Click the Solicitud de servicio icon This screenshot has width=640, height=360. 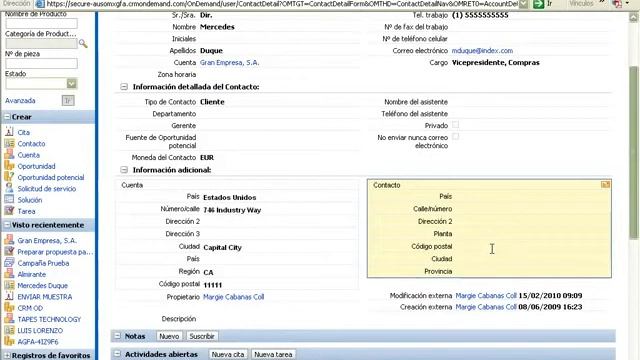tap(9, 188)
